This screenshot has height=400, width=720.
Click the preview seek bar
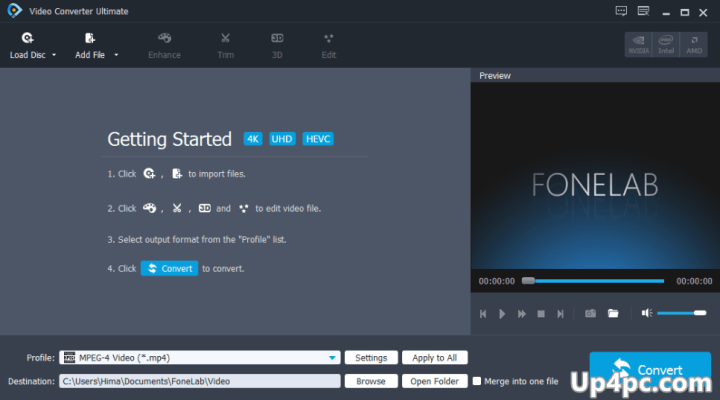[593, 281]
